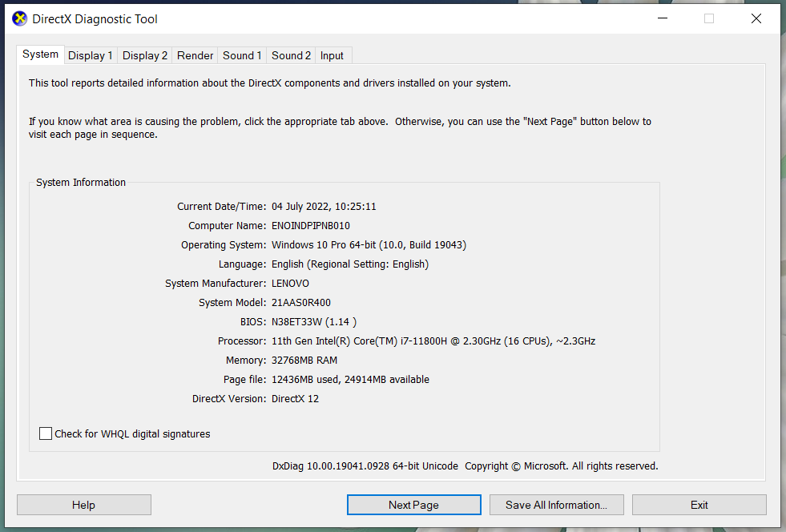Screen dimensions: 786x532
Task: Click the Processor value text
Action: click(433, 341)
